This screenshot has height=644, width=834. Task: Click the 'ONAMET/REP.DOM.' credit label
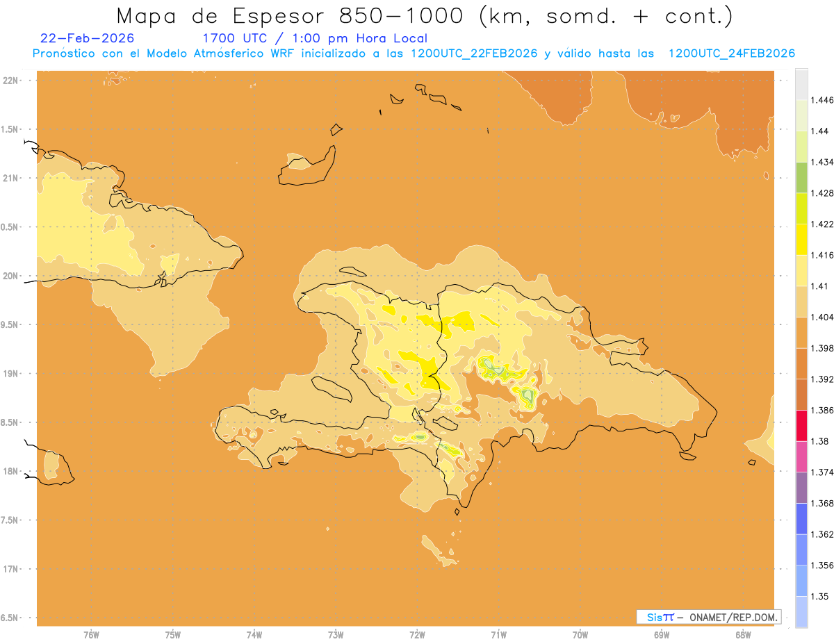click(x=735, y=617)
